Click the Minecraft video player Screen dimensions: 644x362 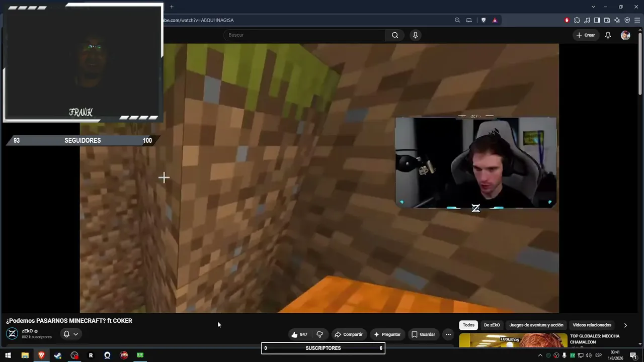tap(319, 178)
